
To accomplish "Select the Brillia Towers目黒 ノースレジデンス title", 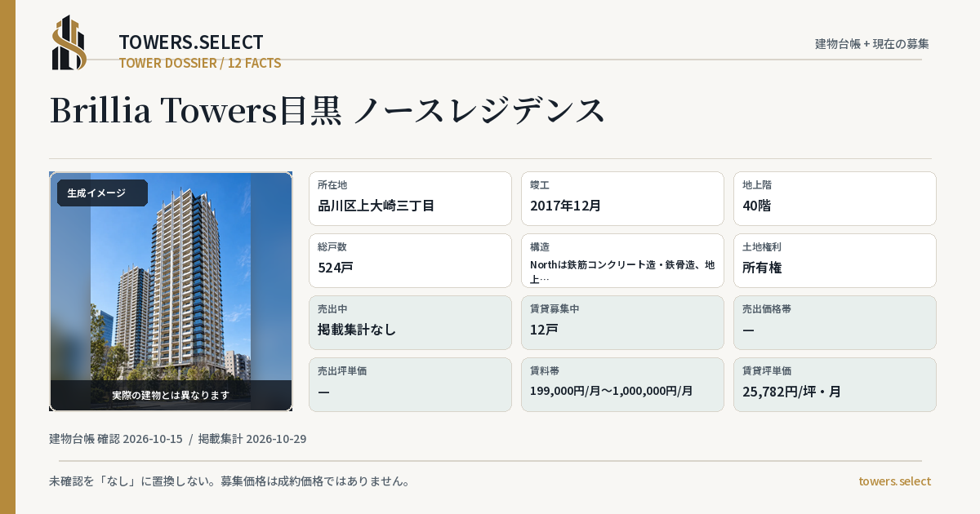I will (328, 110).
